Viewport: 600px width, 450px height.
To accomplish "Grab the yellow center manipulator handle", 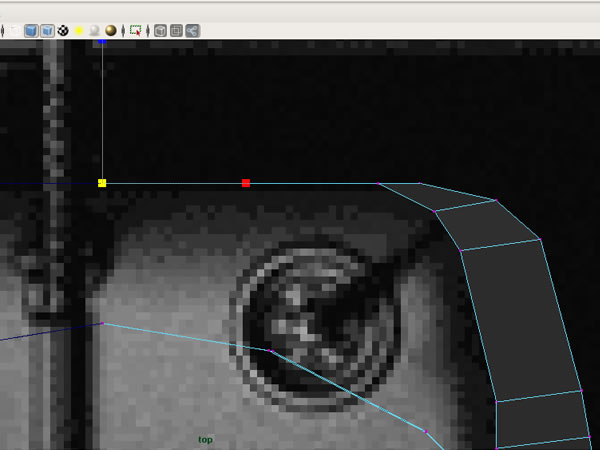I will [x=102, y=183].
